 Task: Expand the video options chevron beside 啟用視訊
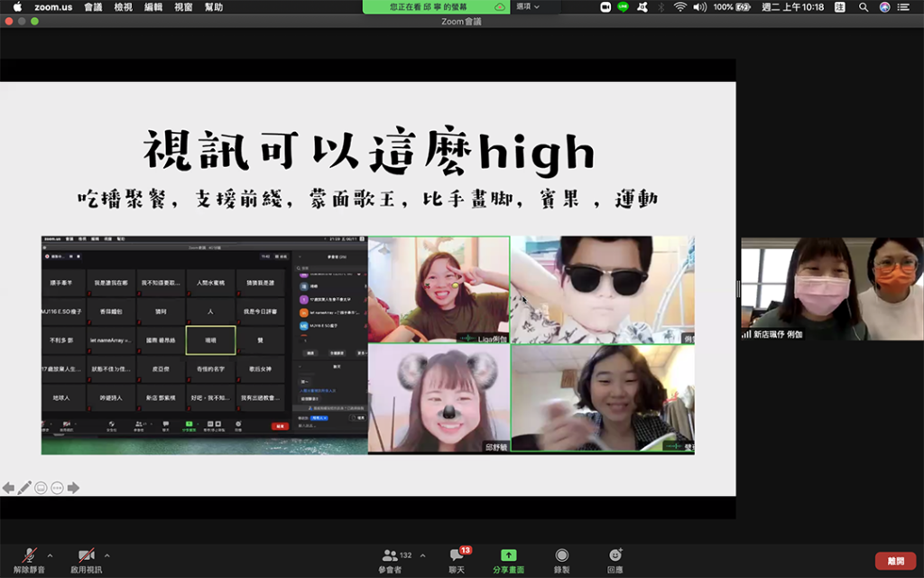pos(107,555)
